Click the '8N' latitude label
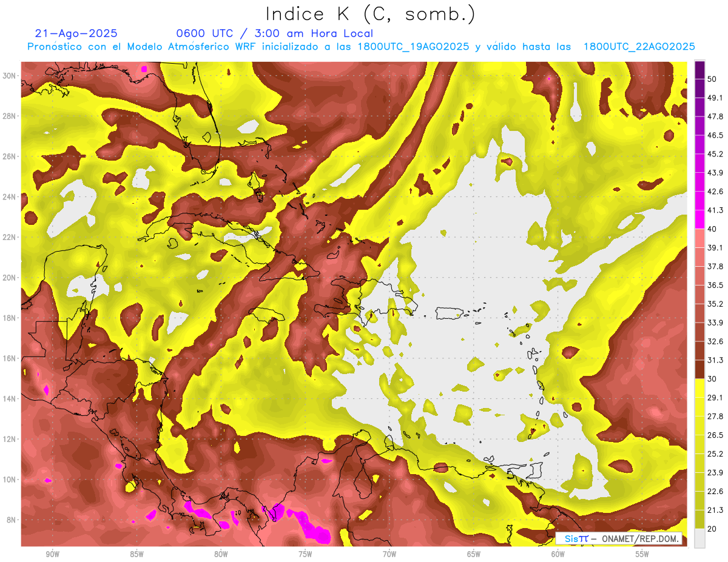 (12, 520)
